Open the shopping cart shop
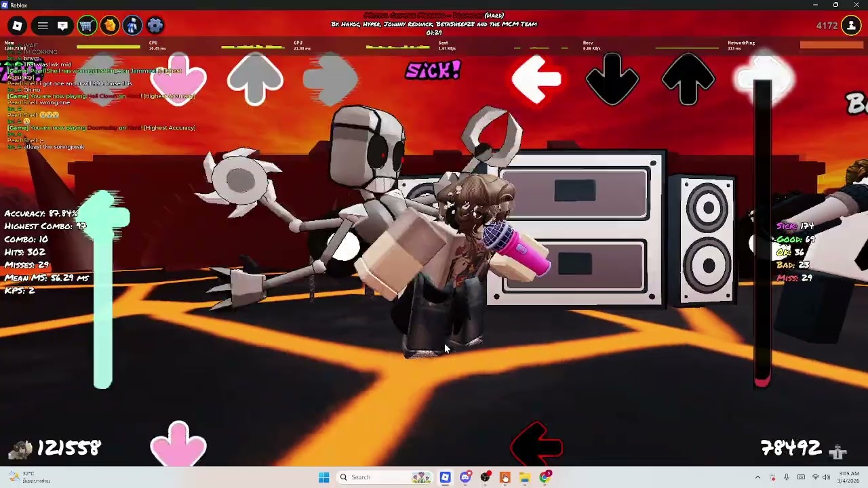This screenshot has width=868, height=488. pyautogui.click(x=87, y=26)
